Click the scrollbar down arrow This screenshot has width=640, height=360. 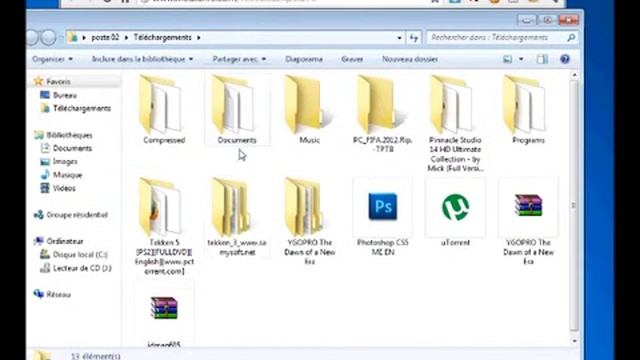pyautogui.click(x=574, y=341)
